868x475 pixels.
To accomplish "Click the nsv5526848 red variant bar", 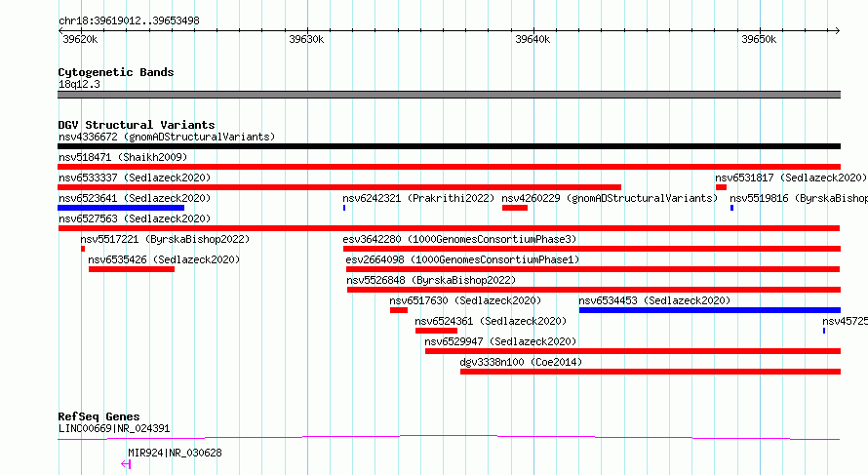I will [593, 290].
